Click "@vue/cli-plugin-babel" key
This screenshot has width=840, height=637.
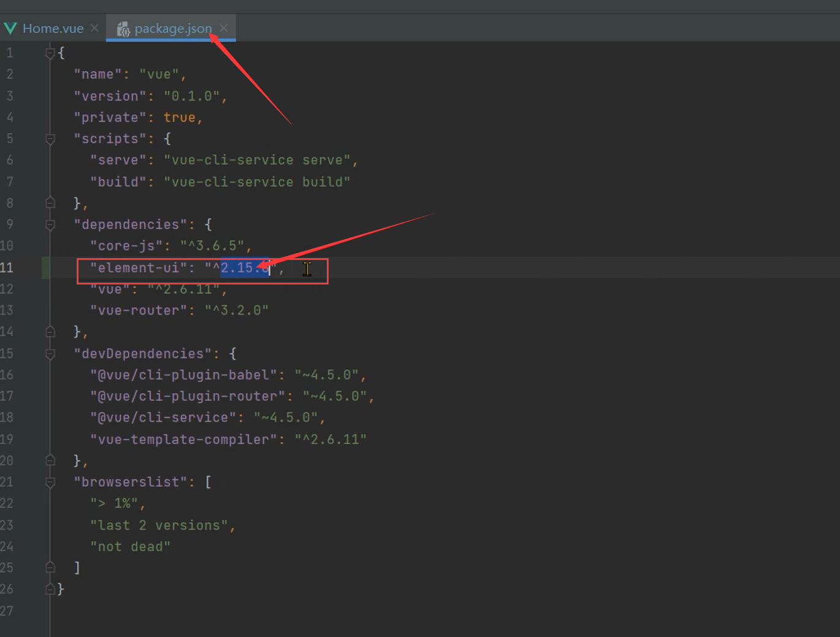[x=183, y=375]
